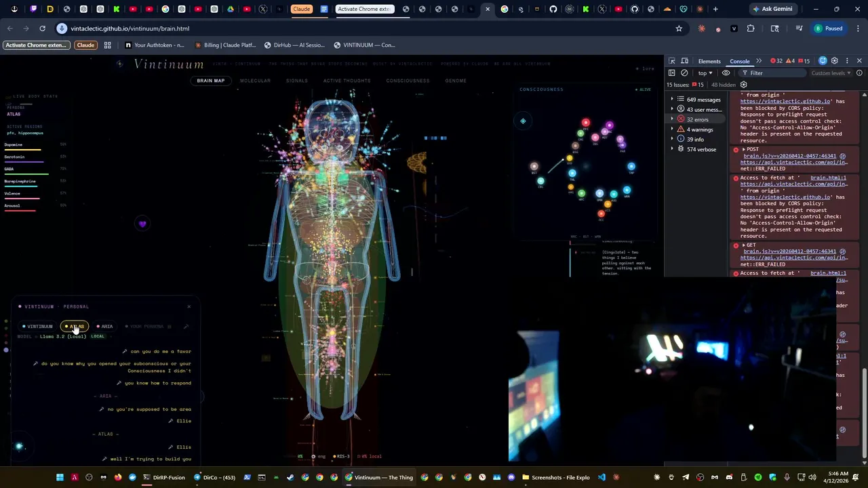Click the '15 Issues' indicator in the console bar
868x488 pixels.
pyautogui.click(x=685, y=85)
